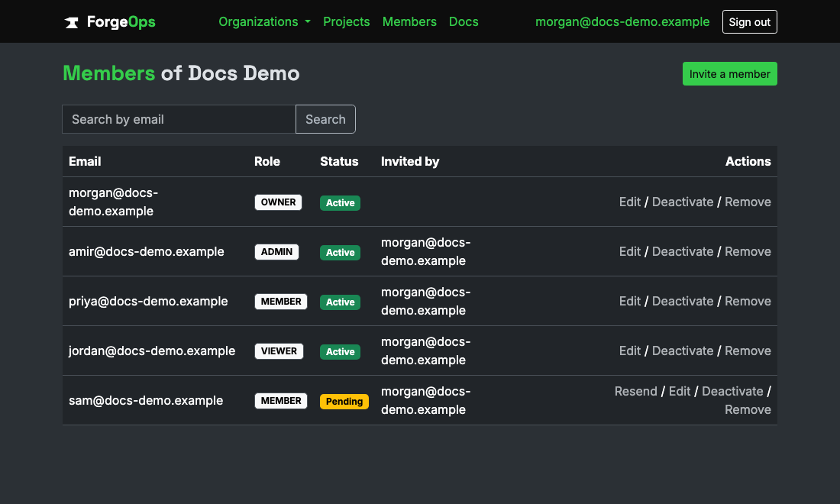Viewport: 840px width, 504px height.
Task: Click the Invite a member button
Action: coord(729,74)
